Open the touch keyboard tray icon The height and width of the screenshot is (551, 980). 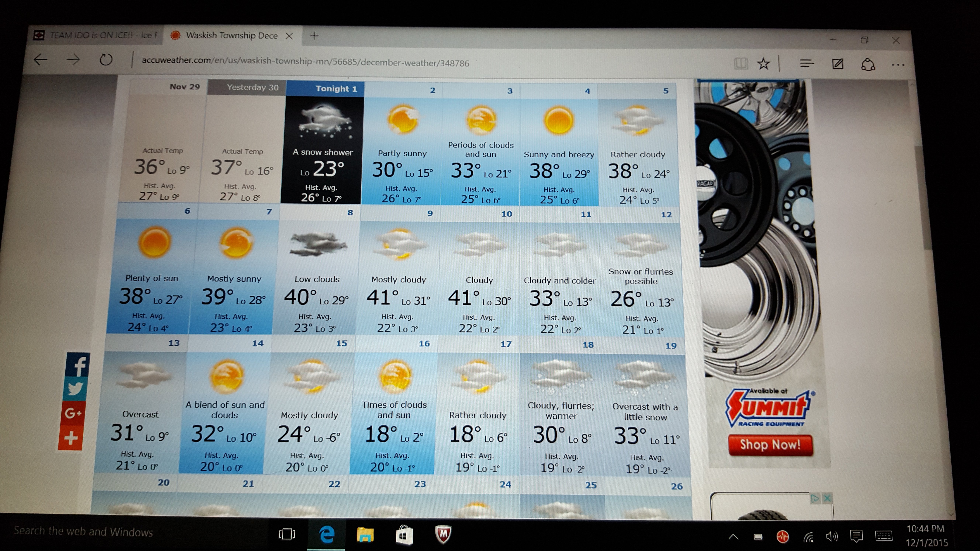pos(883,536)
